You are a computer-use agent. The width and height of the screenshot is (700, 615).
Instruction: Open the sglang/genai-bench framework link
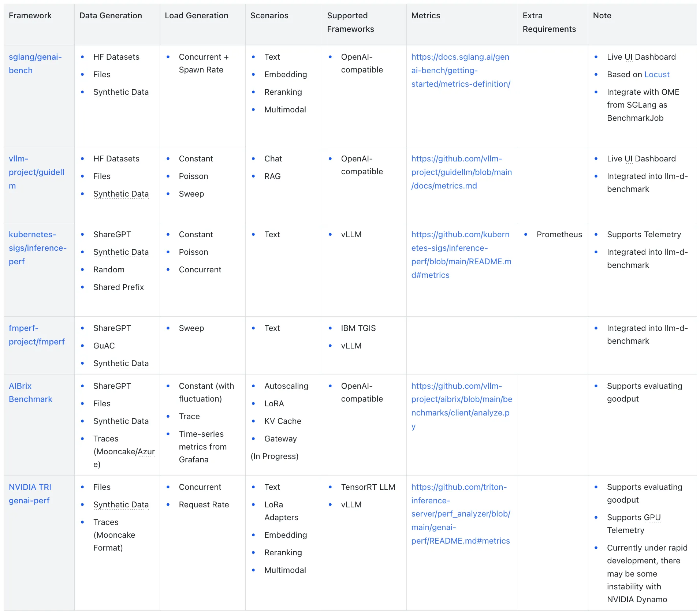pyautogui.click(x=35, y=63)
